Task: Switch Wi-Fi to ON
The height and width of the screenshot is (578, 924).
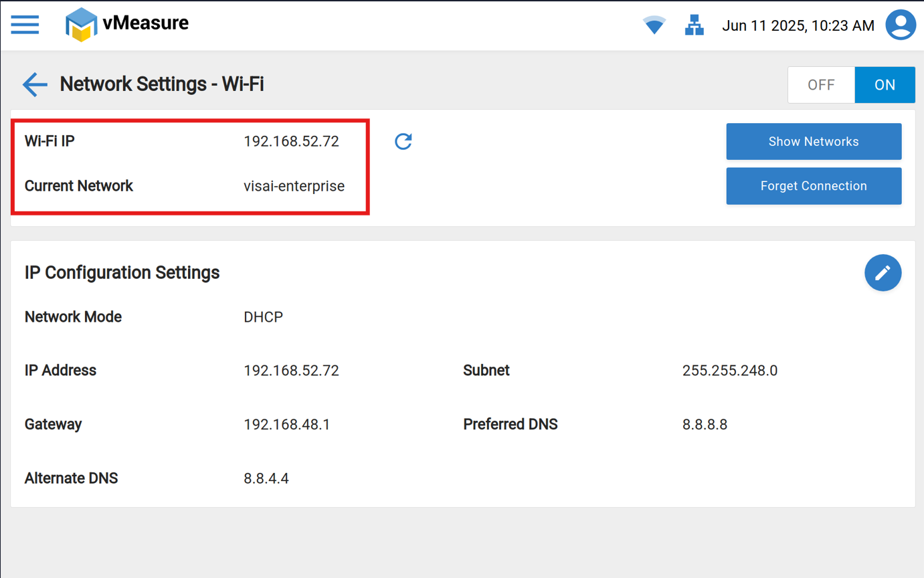Action: coord(885,85)
